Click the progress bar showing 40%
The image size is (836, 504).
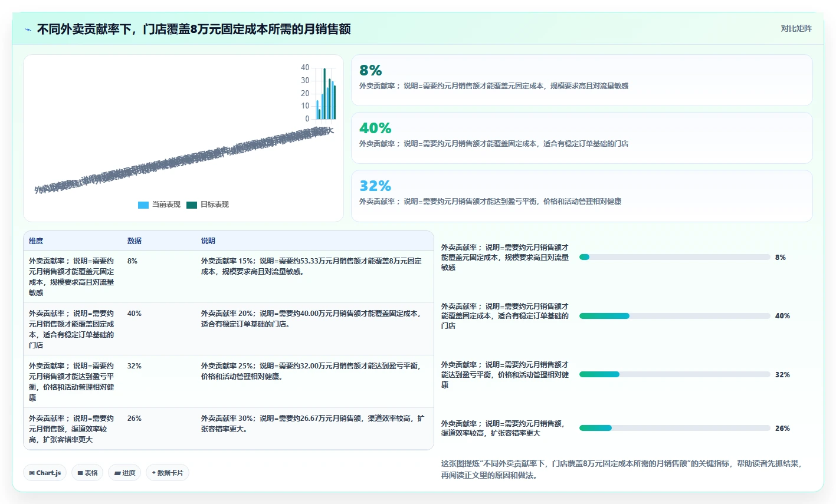click(675, 316)
